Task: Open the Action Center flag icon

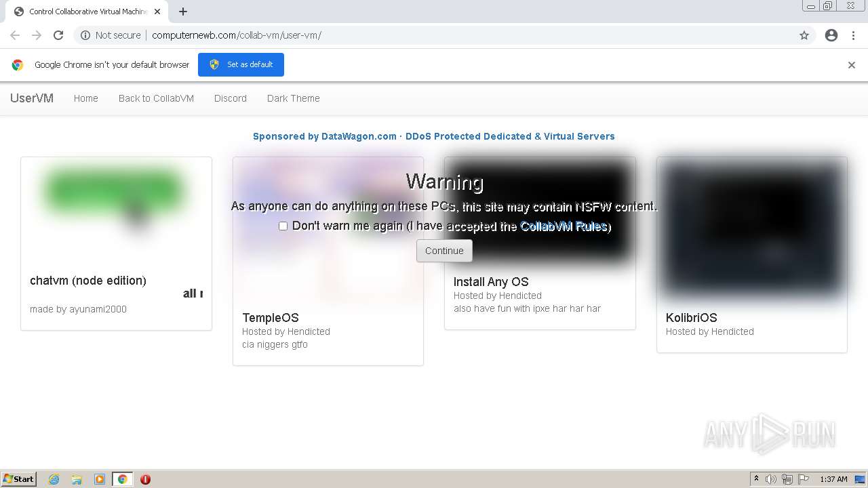Action: tap(803, 479)
